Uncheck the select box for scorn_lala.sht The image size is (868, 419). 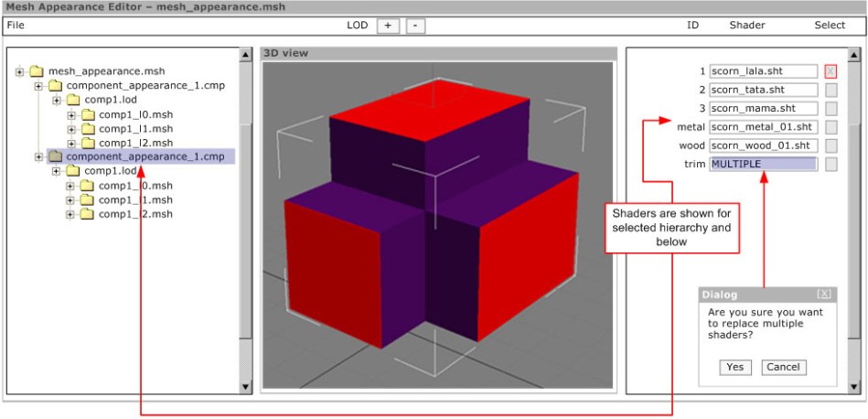point(830,71)
